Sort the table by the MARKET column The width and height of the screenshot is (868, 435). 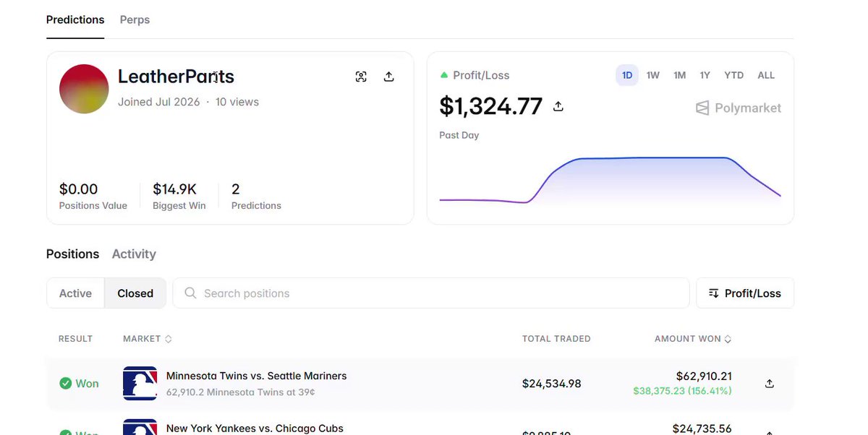point(148,339)
